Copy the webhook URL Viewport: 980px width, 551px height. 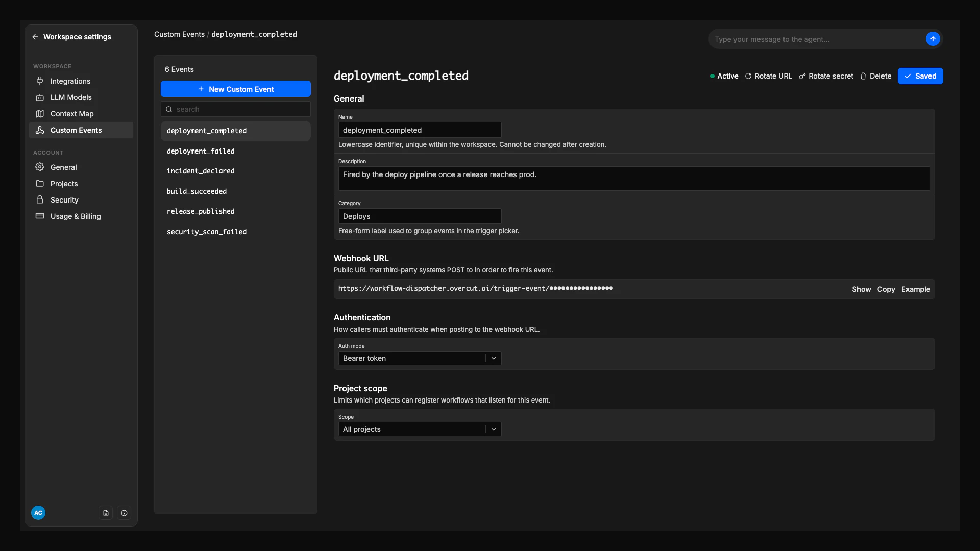(x=886, y=289)
